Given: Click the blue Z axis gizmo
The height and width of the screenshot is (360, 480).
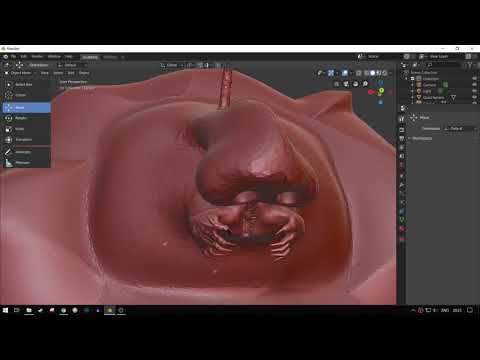Looking at the screenshot, I should point(381,82).
